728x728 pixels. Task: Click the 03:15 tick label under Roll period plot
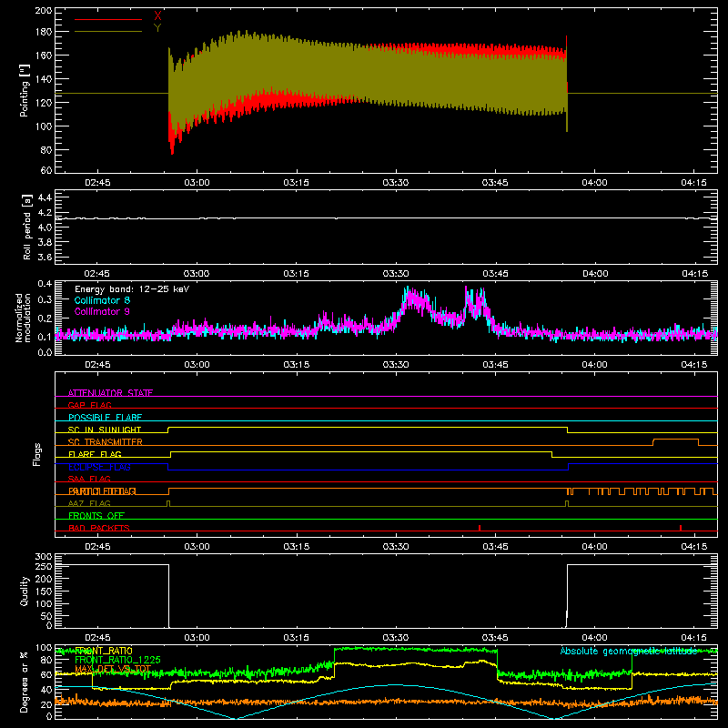(297, 274)
